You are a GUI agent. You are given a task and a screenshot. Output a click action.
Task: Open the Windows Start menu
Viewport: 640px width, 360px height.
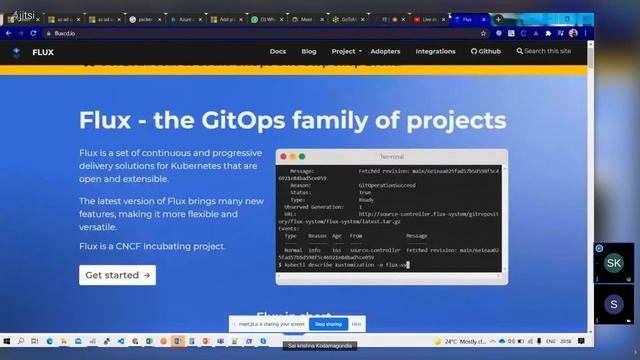(7, 341)
